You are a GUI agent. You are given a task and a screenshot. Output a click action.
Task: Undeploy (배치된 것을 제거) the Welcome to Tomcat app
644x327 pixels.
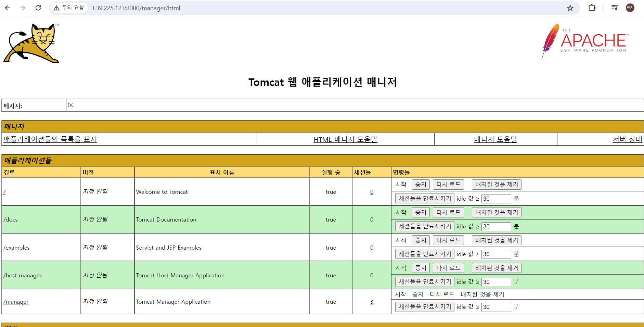[x=497, y=185]
